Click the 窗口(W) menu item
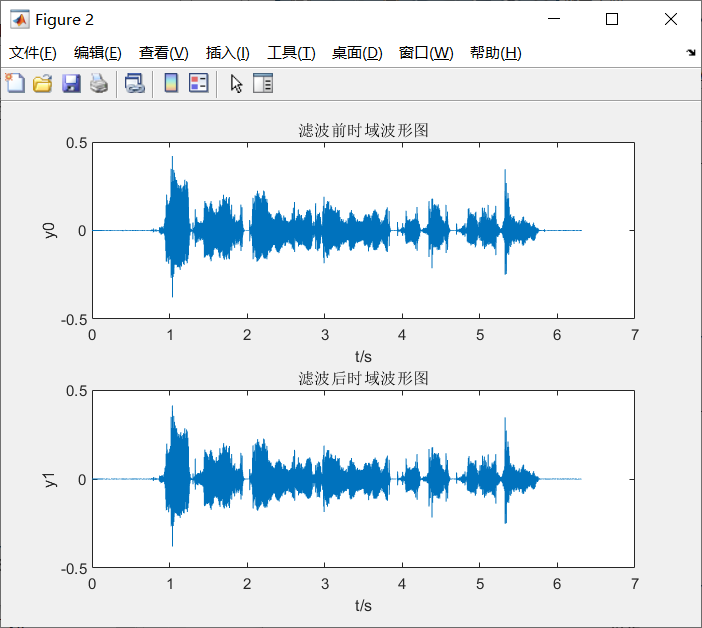The width and height of the screenshot is (702, 628). click(426, 53)
